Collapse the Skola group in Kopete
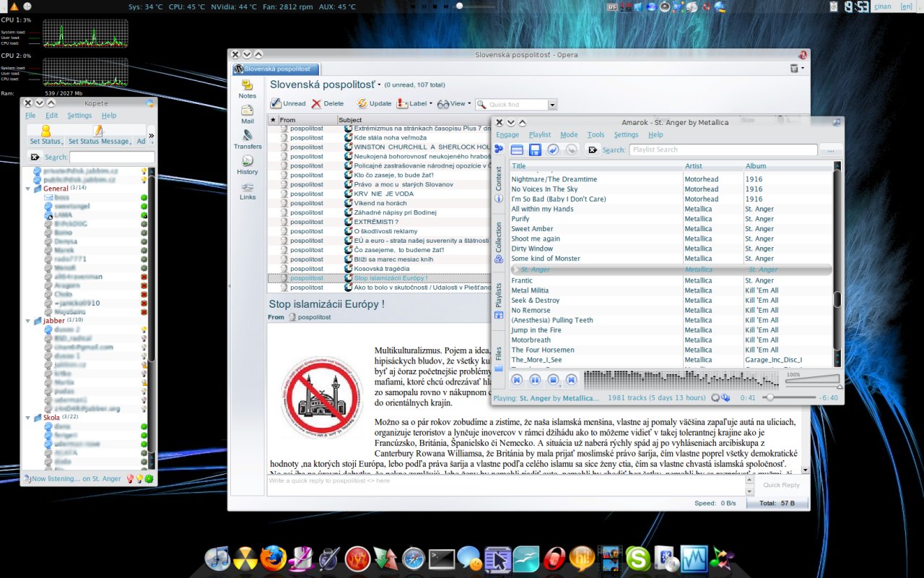This screenshot has width=924, height=578. [x=28, y=418]
